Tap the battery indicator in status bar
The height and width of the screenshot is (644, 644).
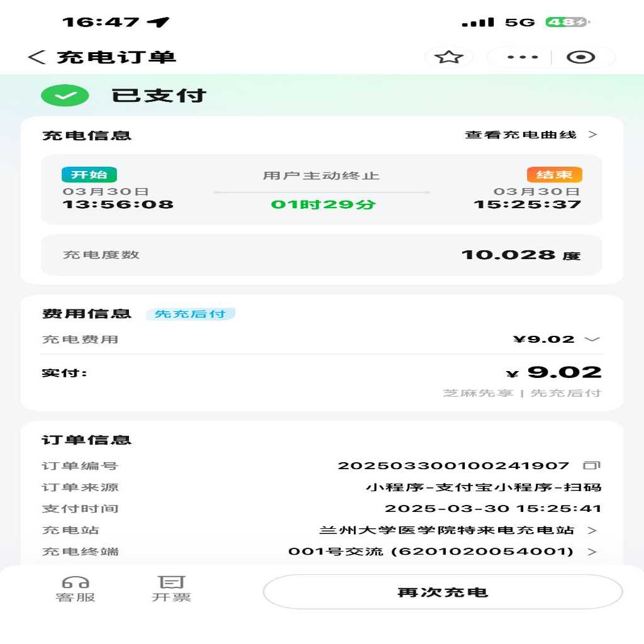(567, 22)
